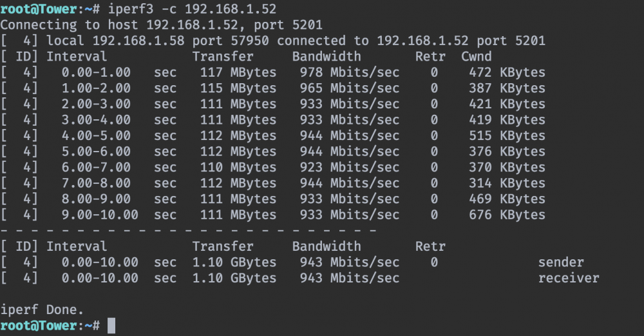Click the Retr header in the summary table

[x=430, y=247]
